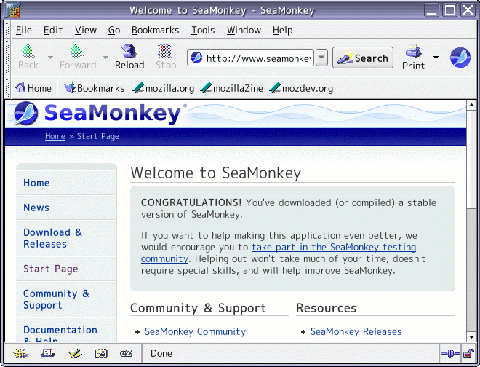This screenshot has height=367, width=480.
Task: Print the page using the printer icon
Action: pos(414,52)
